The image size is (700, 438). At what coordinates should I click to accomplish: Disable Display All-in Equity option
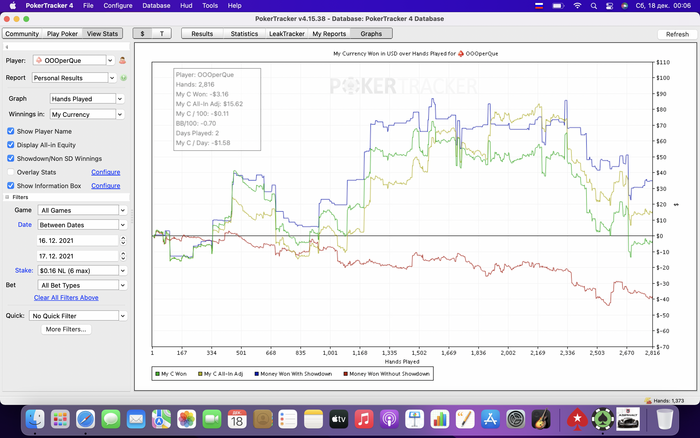pos(10,145)
